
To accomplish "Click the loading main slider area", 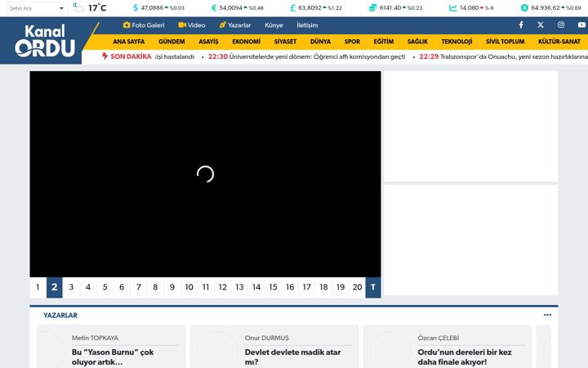I will point(205,174).
